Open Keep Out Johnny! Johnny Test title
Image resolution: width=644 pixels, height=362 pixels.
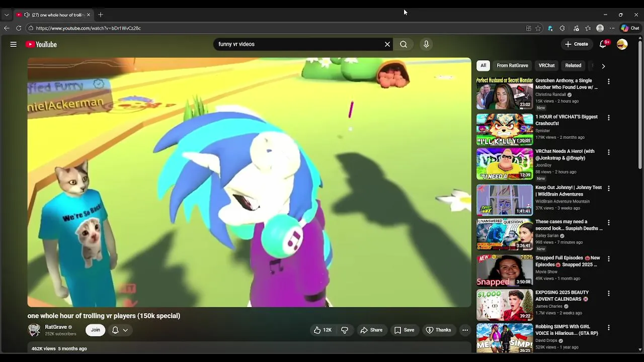(569, 191)
